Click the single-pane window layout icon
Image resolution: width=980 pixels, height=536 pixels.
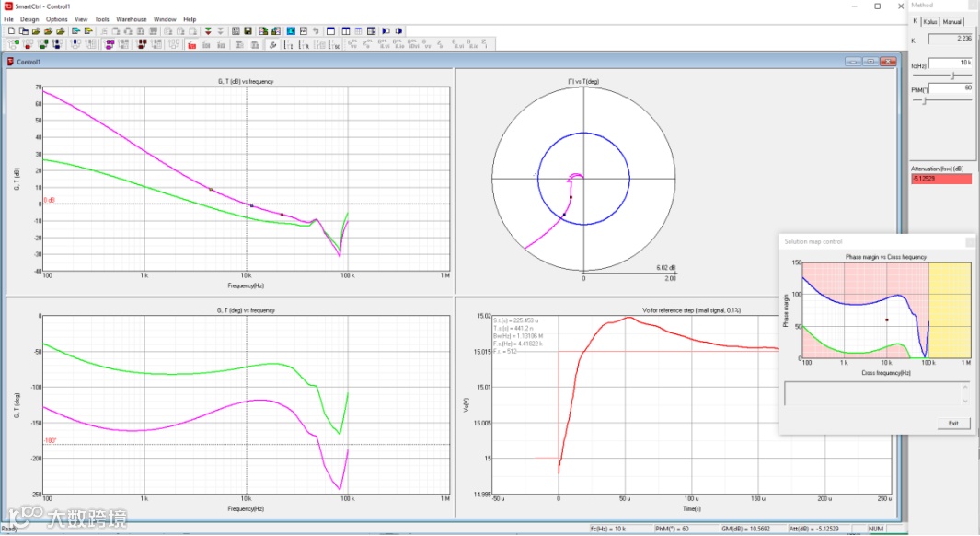(330, 30)
